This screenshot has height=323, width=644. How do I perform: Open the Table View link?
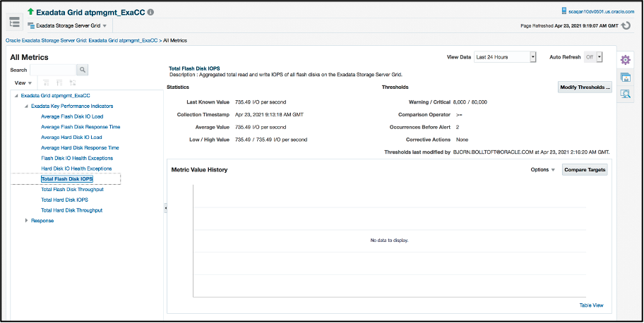(x=592, y=305)
